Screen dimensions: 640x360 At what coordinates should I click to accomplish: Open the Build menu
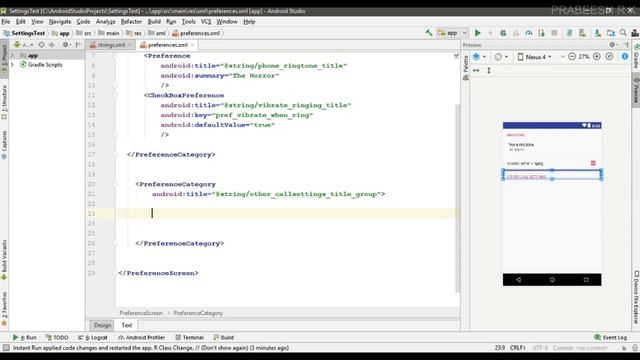[x=154, y=22]
